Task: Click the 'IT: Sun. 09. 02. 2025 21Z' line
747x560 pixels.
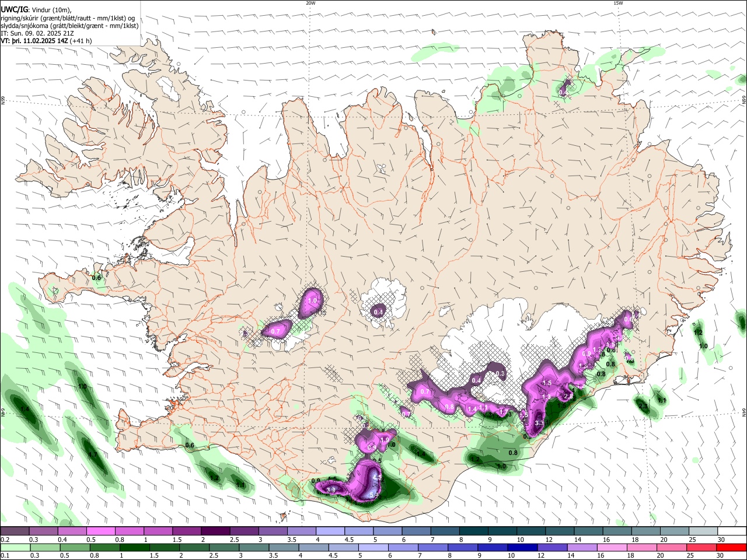Action: (x=37, y=33)
